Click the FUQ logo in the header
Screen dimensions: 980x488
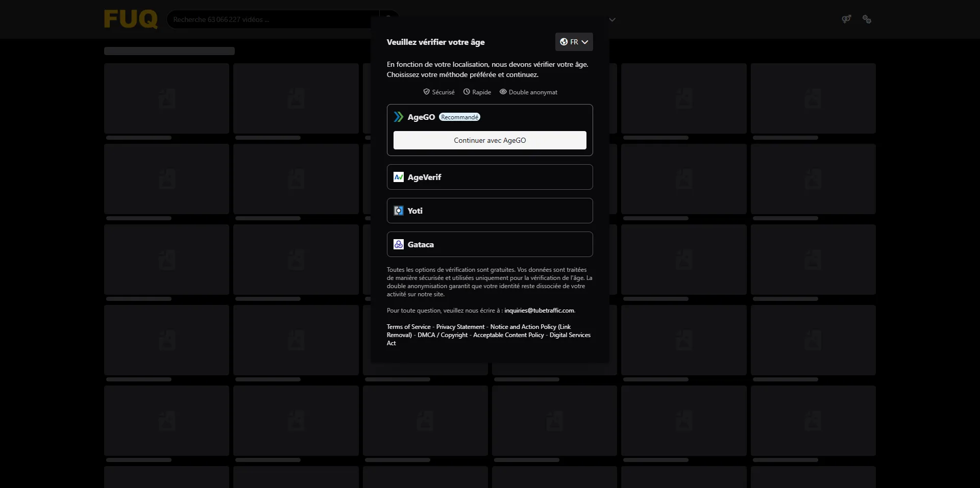coord(131,19)
